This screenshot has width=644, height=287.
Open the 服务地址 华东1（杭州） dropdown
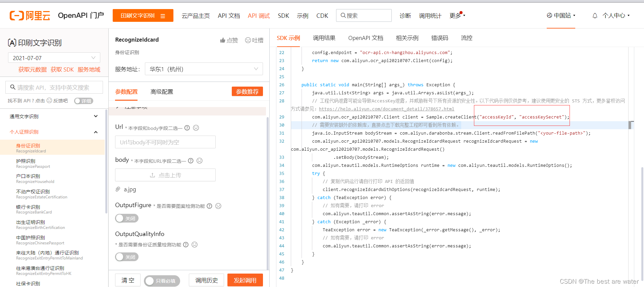(204, 69)
